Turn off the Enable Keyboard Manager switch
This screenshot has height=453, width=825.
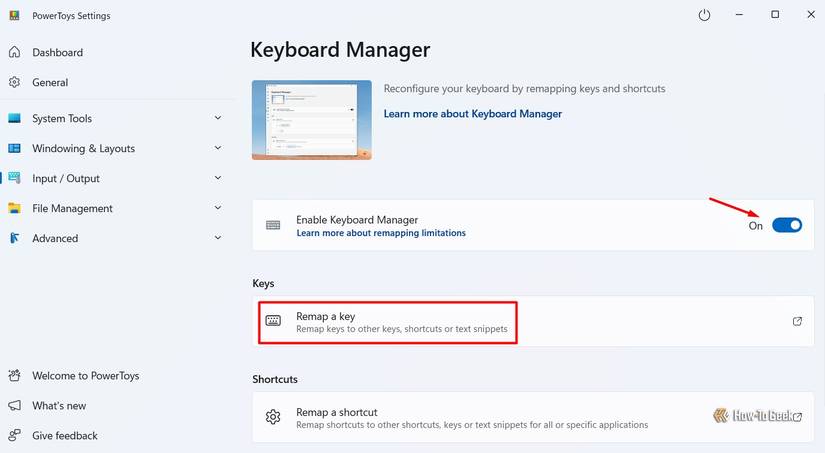787,225
